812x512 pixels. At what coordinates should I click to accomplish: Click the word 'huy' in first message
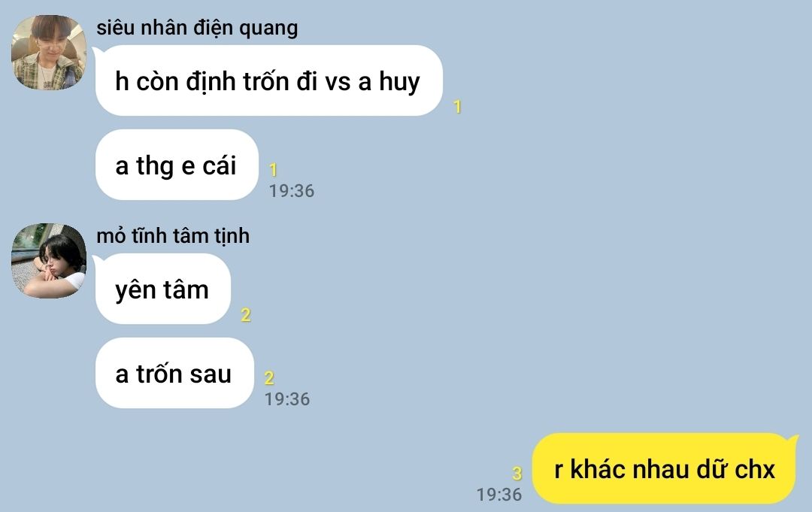[x=399, y=83]
